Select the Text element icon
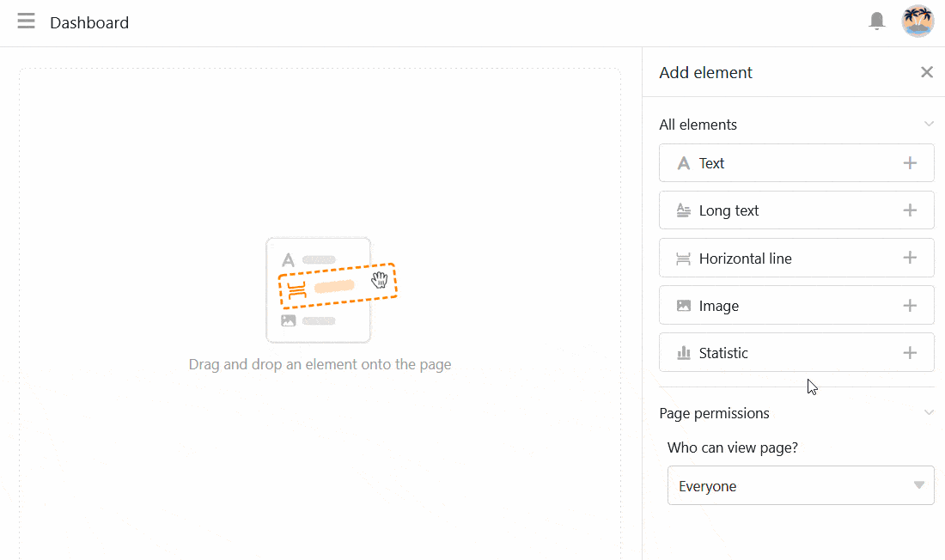 pyautogui.click(x=684, y=163)
